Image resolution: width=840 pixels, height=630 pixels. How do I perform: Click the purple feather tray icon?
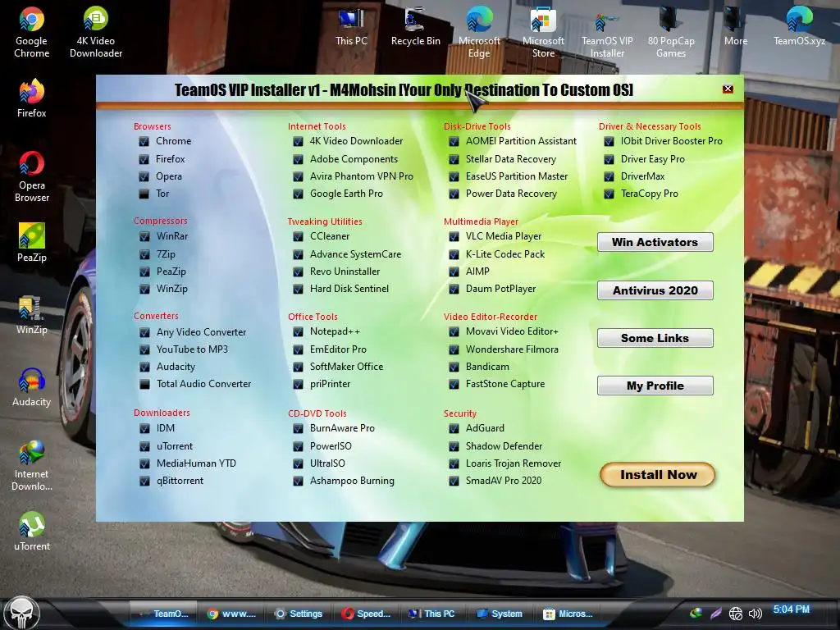click(715, 614)
